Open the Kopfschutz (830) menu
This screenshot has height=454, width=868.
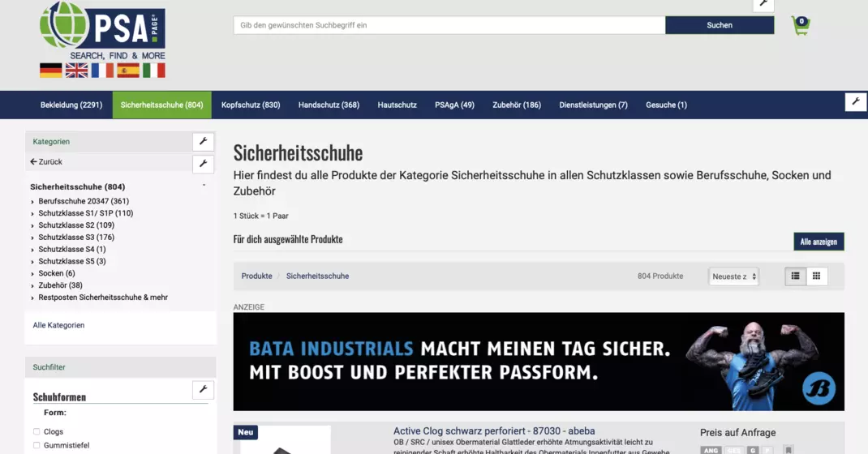pos(251,105)
